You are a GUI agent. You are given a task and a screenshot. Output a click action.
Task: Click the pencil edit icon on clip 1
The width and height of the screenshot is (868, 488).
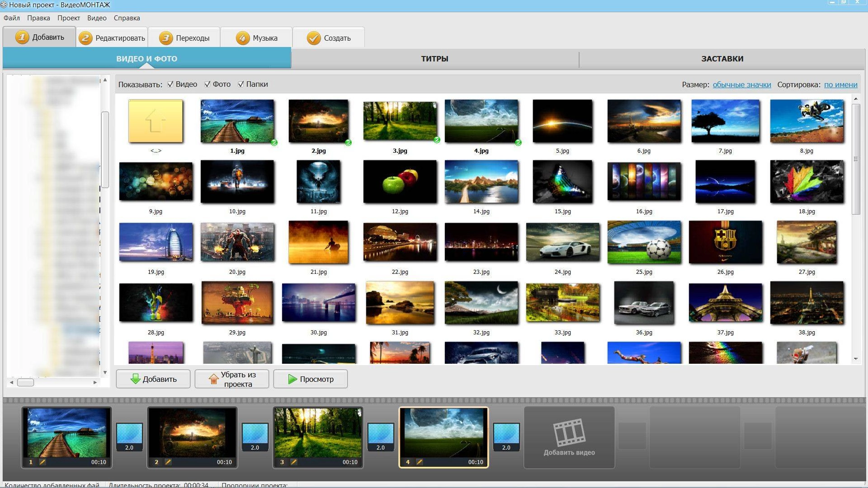click(42, 462)
